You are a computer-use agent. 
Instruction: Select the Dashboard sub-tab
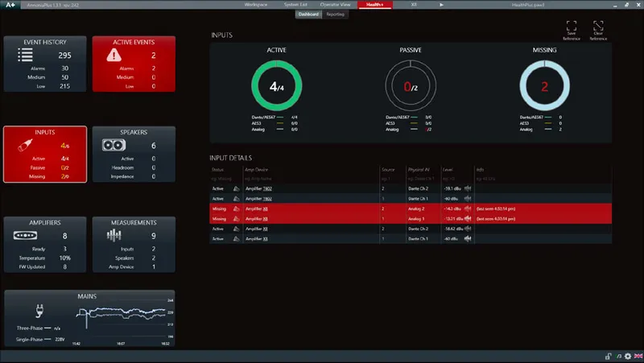[308, 14]
